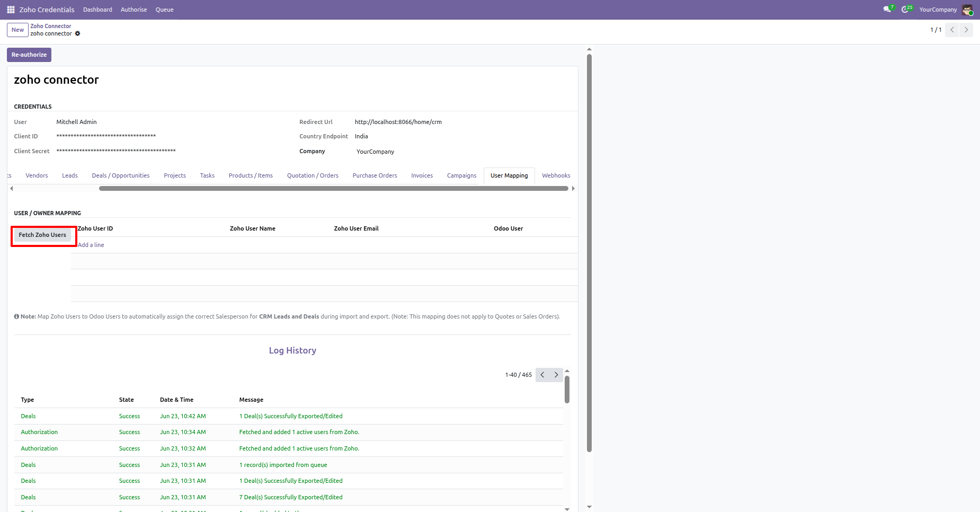Sort by Zoho User ID column header
Image resolution: width=980 pixels, height=512 pixels.
[95, 228]
